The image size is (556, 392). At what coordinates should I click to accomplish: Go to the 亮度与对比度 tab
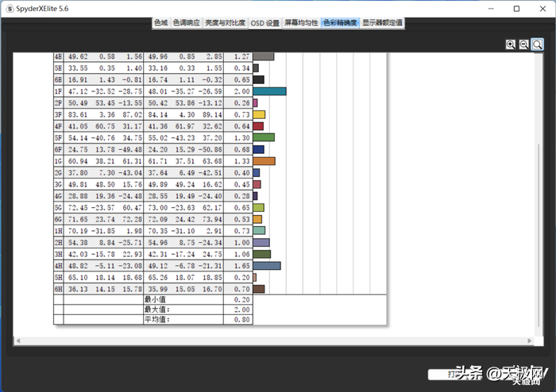[x=226, y=23]
